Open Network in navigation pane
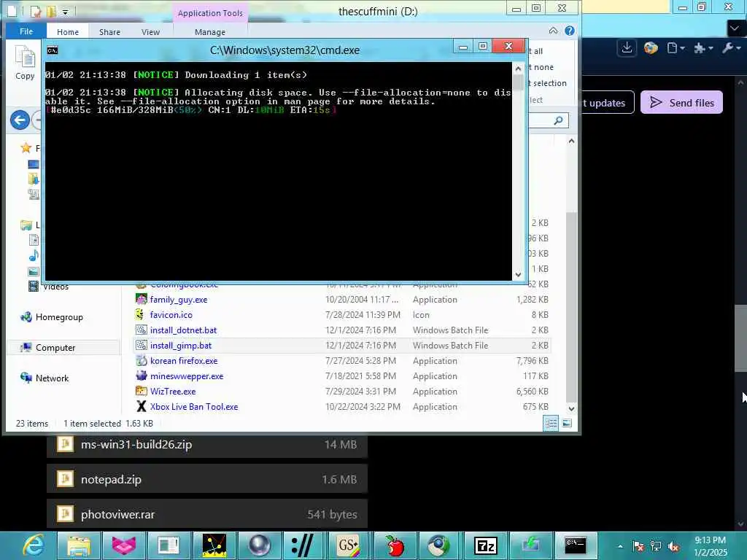Image resolution: width=747 pixels, height=560 pixels. (52, 378)
